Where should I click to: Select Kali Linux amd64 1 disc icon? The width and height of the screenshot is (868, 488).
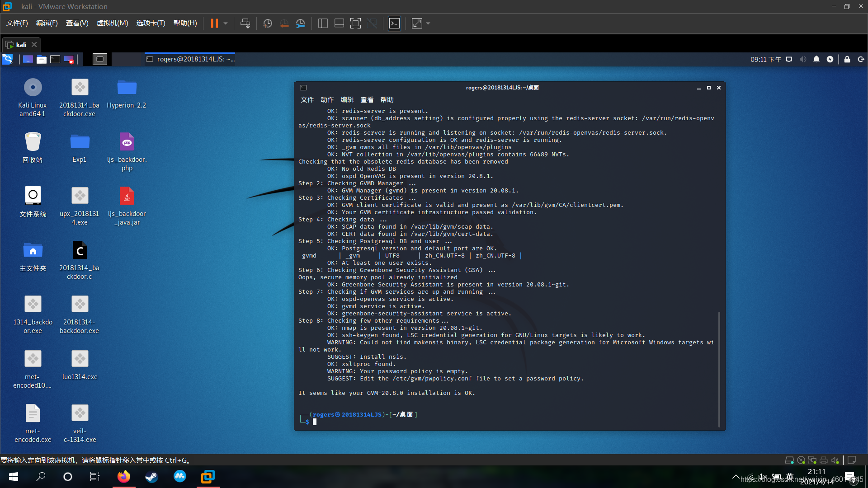pos(33,98)
